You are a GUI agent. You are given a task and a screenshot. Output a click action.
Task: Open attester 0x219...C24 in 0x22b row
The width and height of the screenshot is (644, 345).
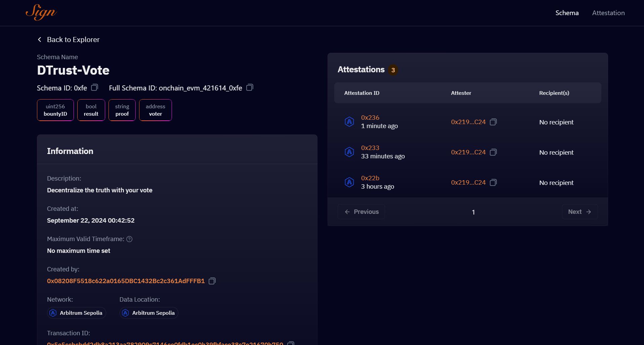(468, 183)
